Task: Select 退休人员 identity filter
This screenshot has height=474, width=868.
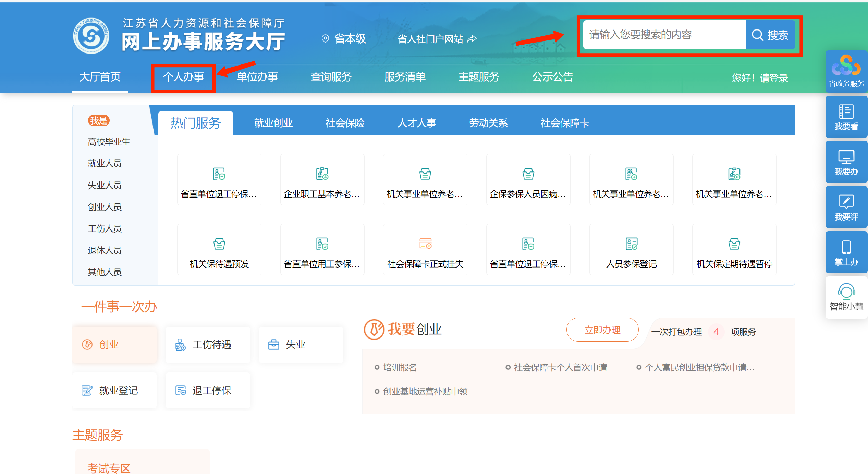Action: (105, 250)
